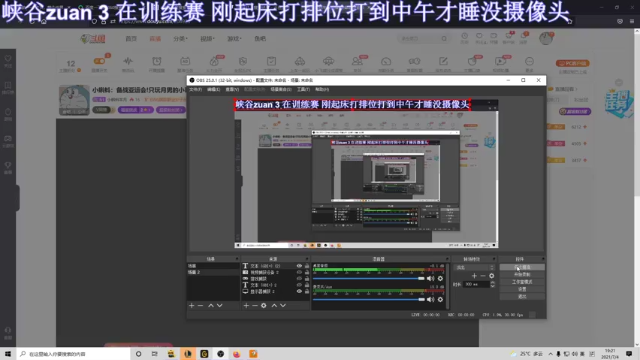Move the selected scene up

[211, 305]
